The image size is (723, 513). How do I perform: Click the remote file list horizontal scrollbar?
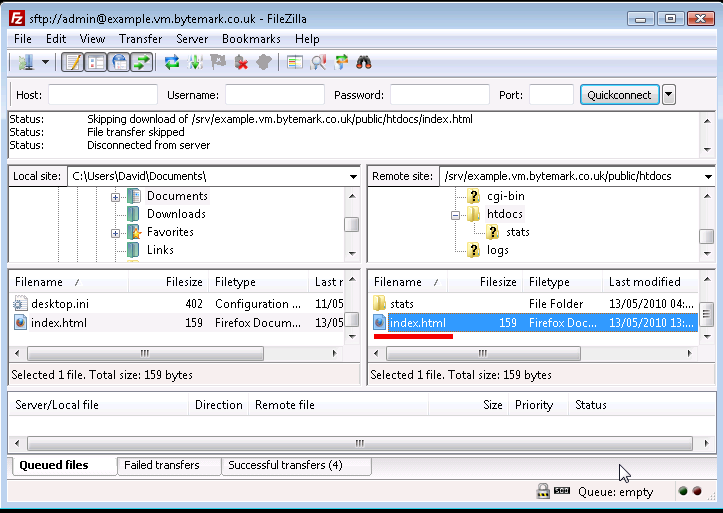coord(483,354)
